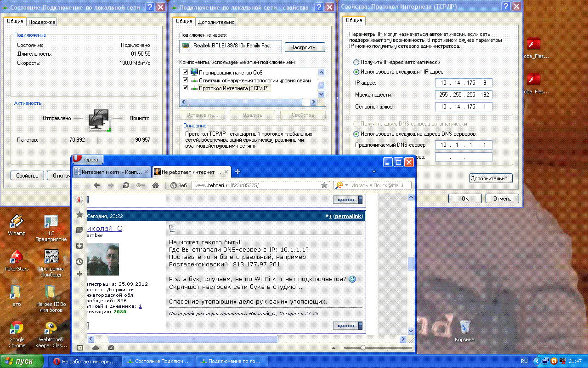Toggle the Ответчик обнаружения топологии checkbox
Screen dimensions: 588x368
click(186, 80)
